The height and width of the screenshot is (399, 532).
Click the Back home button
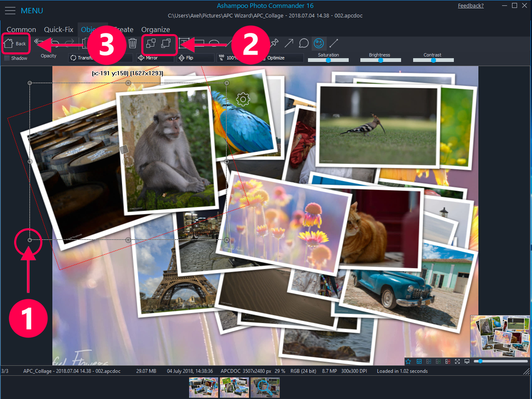click(15, 43)
